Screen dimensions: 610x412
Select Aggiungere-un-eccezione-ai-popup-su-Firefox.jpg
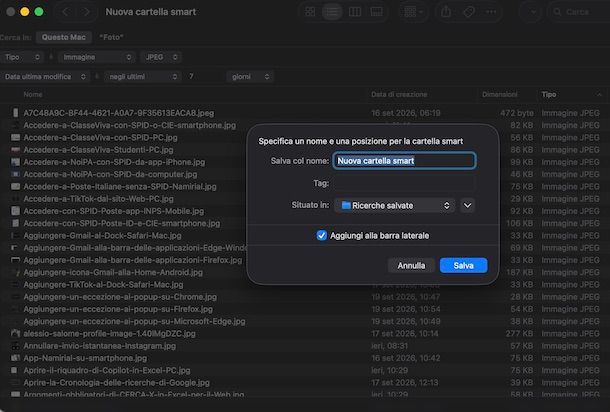(118, 309)
